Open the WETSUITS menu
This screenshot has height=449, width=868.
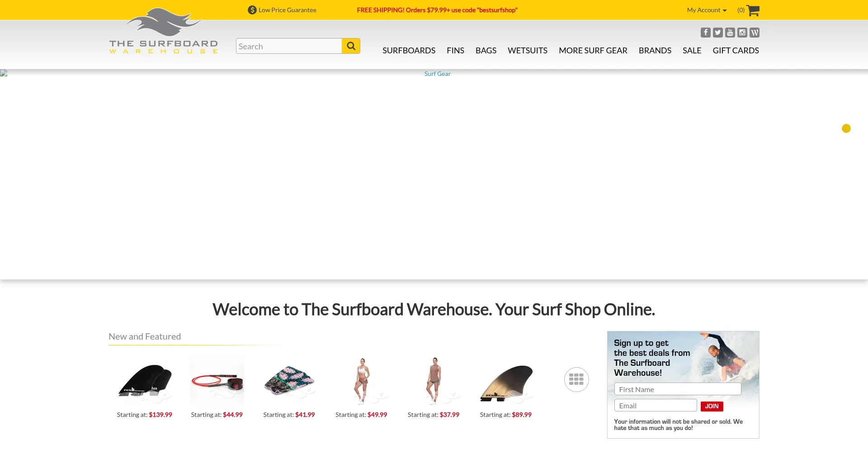(x=528, y=50)
